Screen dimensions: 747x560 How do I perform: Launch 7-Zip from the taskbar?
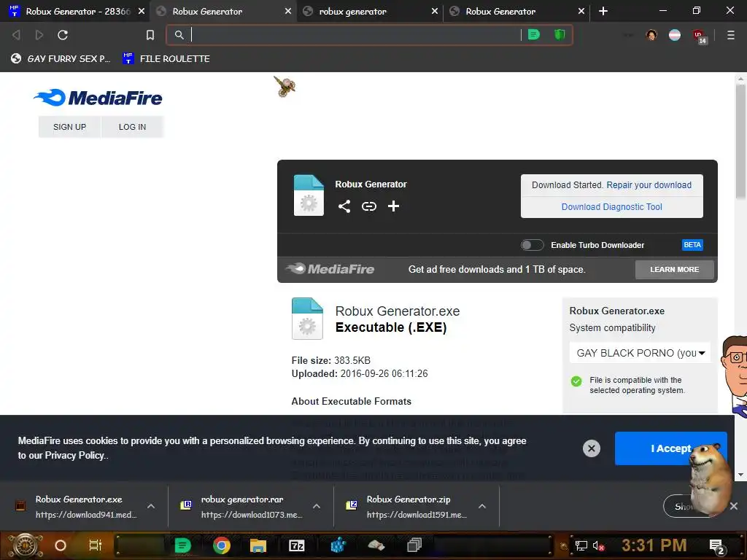(296, 545)
